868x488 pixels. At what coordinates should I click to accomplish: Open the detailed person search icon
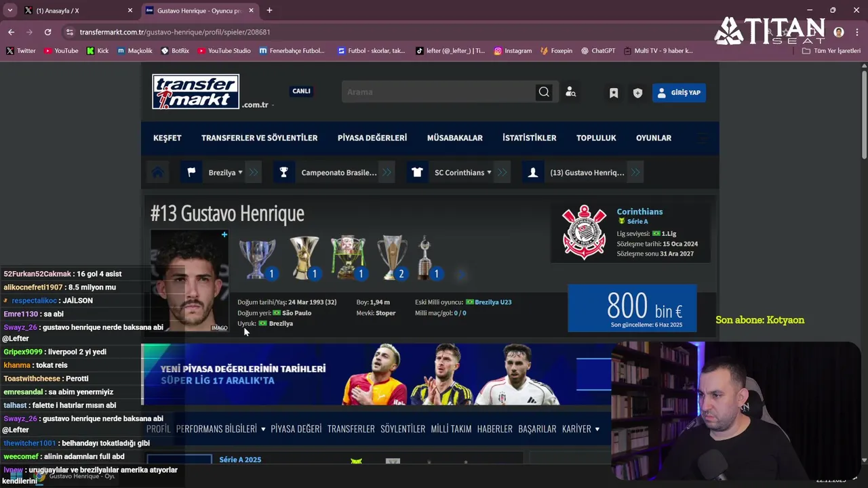[x=570, y=92]
